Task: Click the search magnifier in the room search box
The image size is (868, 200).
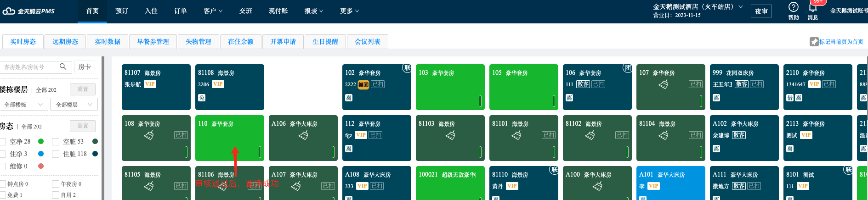Action: (63, 67)
